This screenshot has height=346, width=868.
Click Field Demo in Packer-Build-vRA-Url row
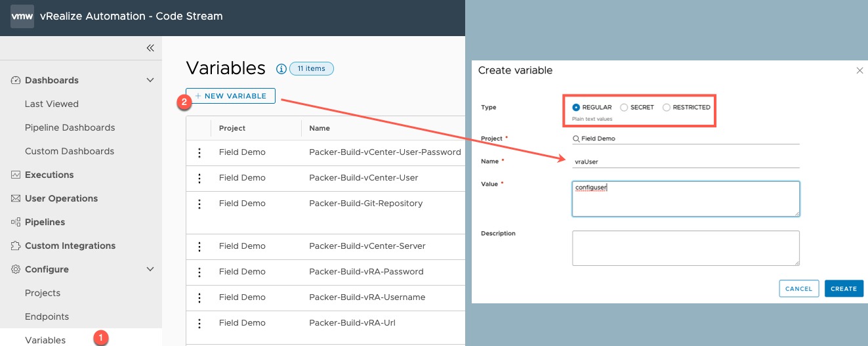(242, 323)
